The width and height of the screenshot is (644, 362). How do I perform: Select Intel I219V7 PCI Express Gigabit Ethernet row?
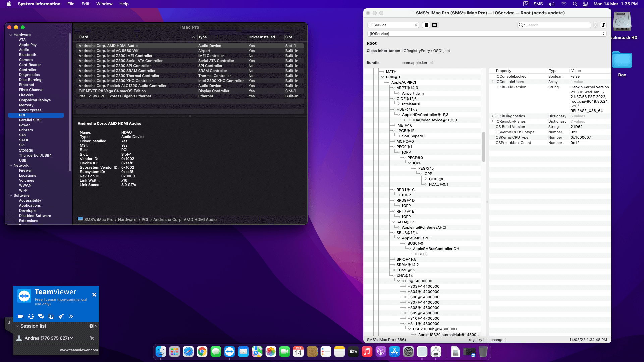190,96
